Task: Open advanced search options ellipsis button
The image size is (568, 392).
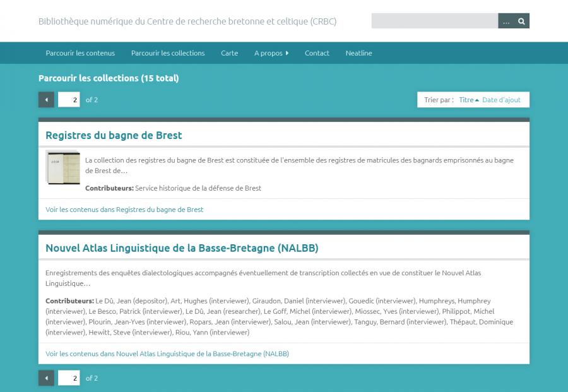Action: coord(506,21)
